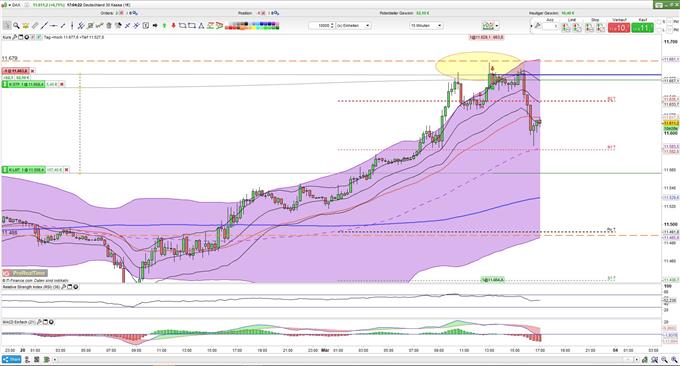Cancel the green limit order label near 11.560
The height and width of the screenshot is (366, 680).
click(66, 170)
